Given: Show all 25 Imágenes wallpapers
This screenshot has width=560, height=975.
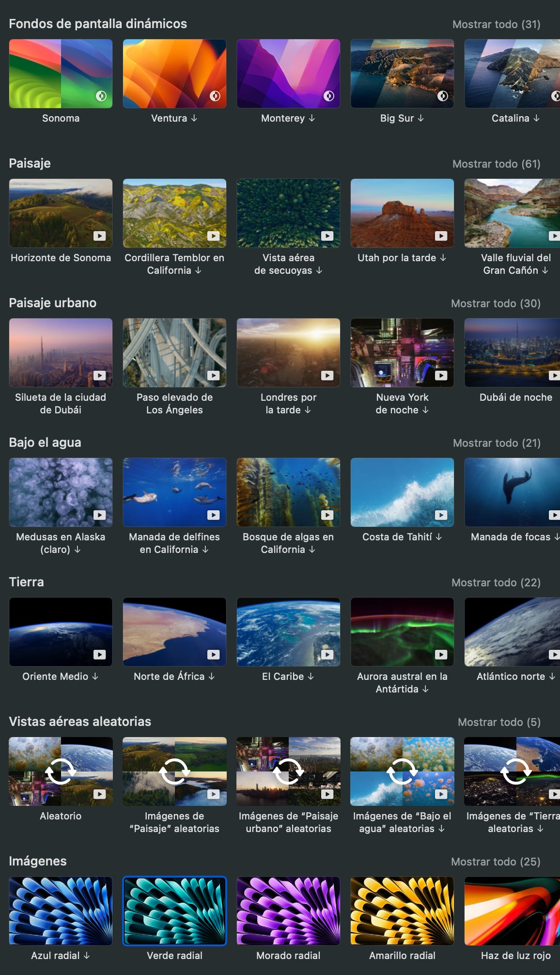Looking at the screenshot, I should point(496,862).
